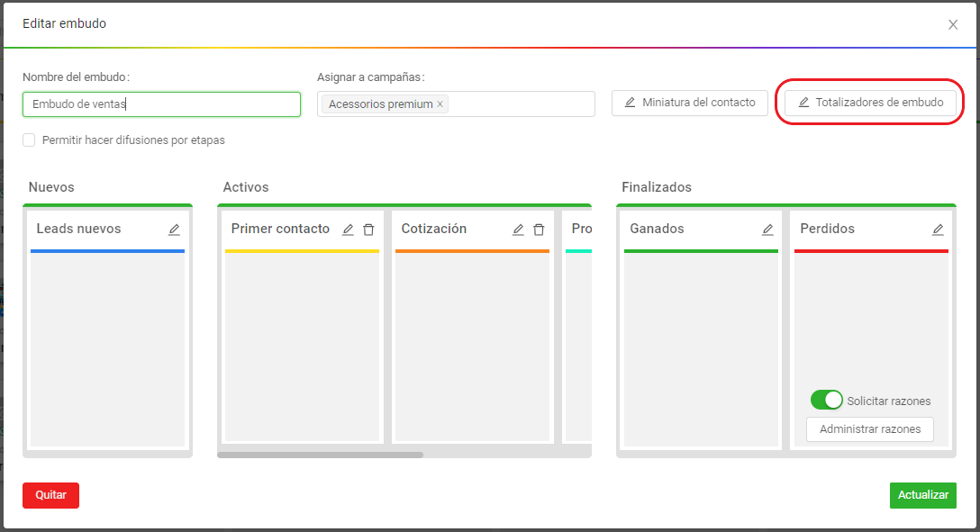This screenshot has width=980, height=532.
Task: Click the Nuevos group heading
Action: coord(51,187)
